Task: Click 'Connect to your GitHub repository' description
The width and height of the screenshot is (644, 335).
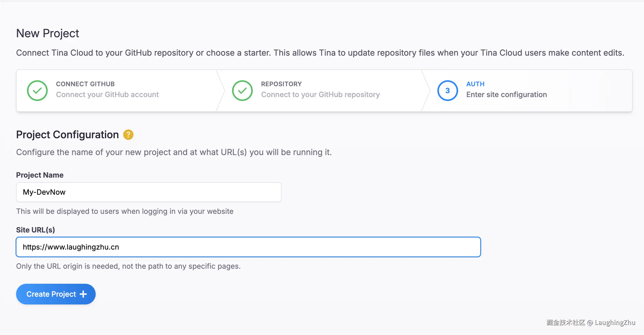Action: click(x=320, y=94)
